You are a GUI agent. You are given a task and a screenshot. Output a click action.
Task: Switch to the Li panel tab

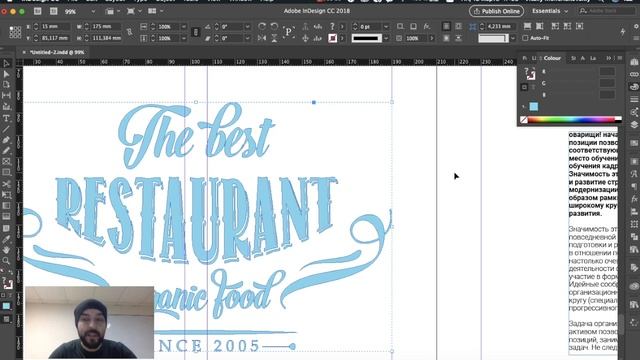pos(534,58)
